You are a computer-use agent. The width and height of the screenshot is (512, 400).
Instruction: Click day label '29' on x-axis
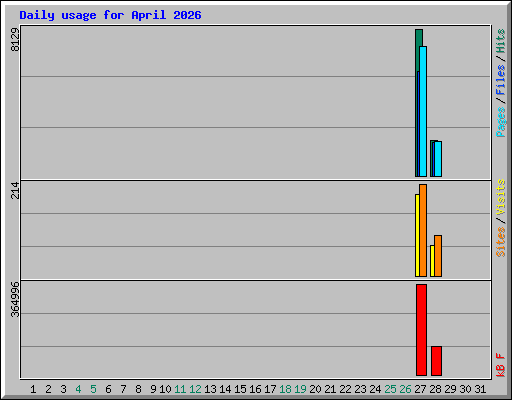pyautogui.click(x=450, y=389)
